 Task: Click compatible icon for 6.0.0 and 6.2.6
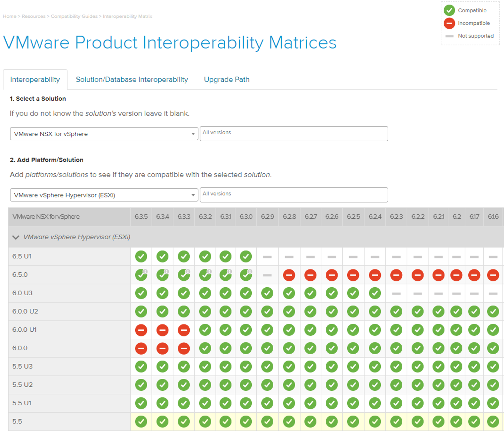(332, 349)
